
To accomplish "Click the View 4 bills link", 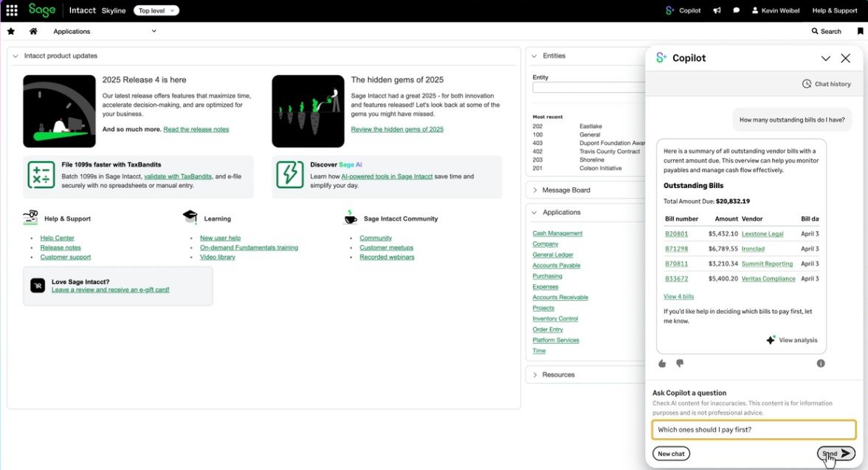I will (679, 297).
